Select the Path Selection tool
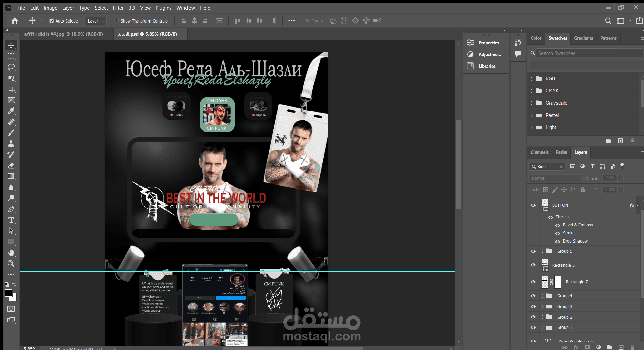Viewport: 644px width, 350px height. (x=11, y=231)
